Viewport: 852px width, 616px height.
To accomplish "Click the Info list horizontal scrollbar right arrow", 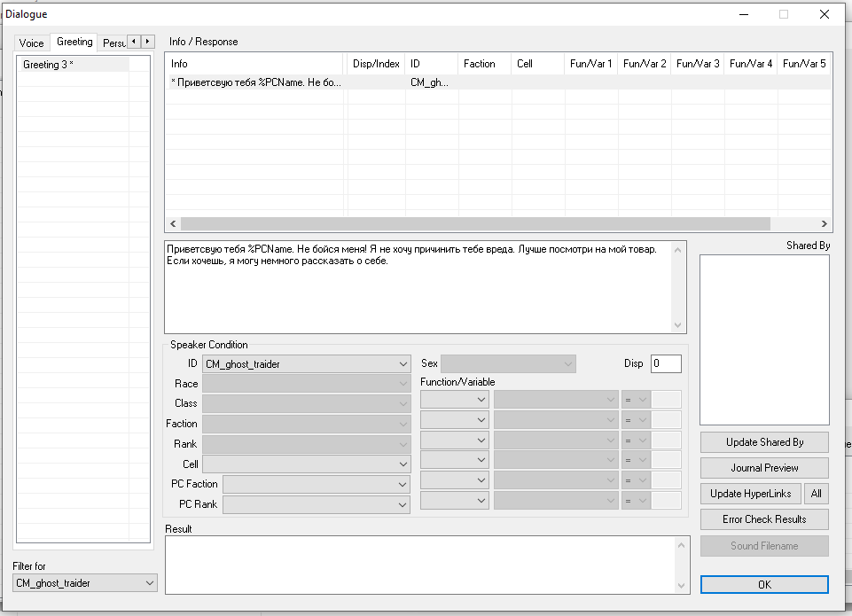I will coord(825,224).
